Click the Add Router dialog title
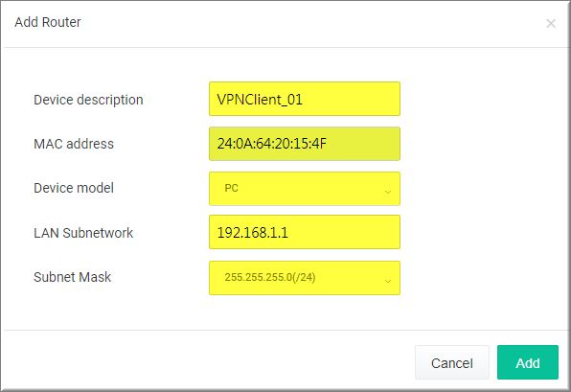 tap(48, 22)
